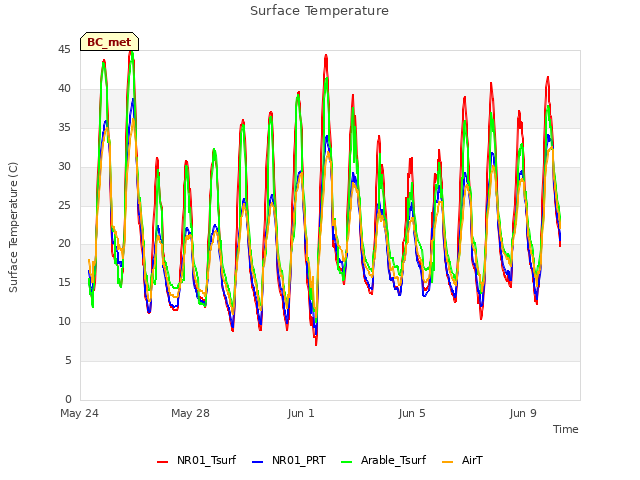640x480 pixels.
Task: Select the Jun 5 x-axis label
Action: click(412, 413)
